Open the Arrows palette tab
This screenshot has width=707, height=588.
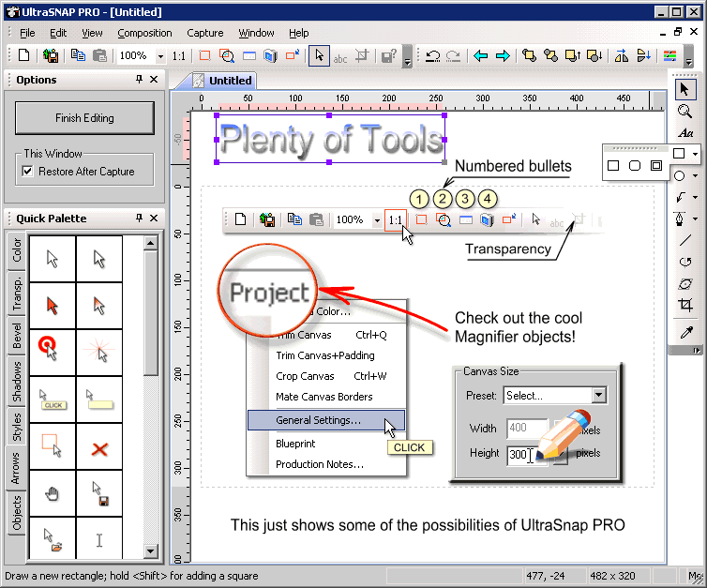tap(16, 468)
